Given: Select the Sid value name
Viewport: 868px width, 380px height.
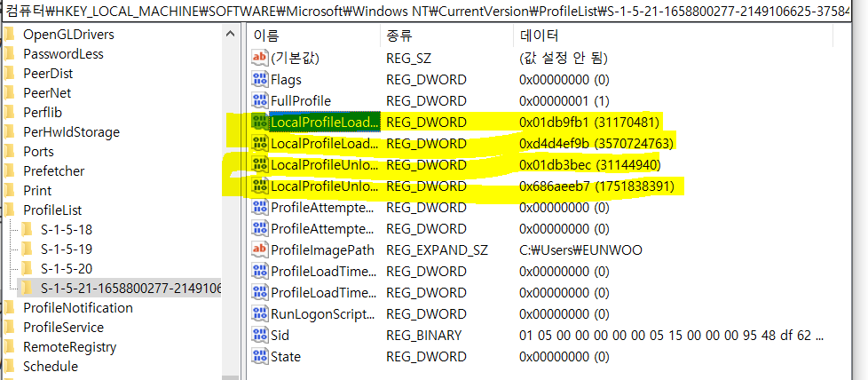Looking at the screenshot, I should (x=280, y=336).
